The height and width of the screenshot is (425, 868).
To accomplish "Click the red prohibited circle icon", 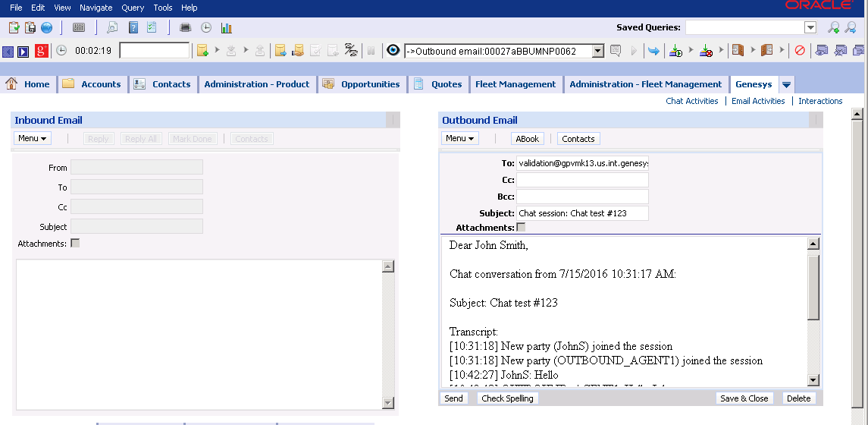I will (x=800, y=51).
